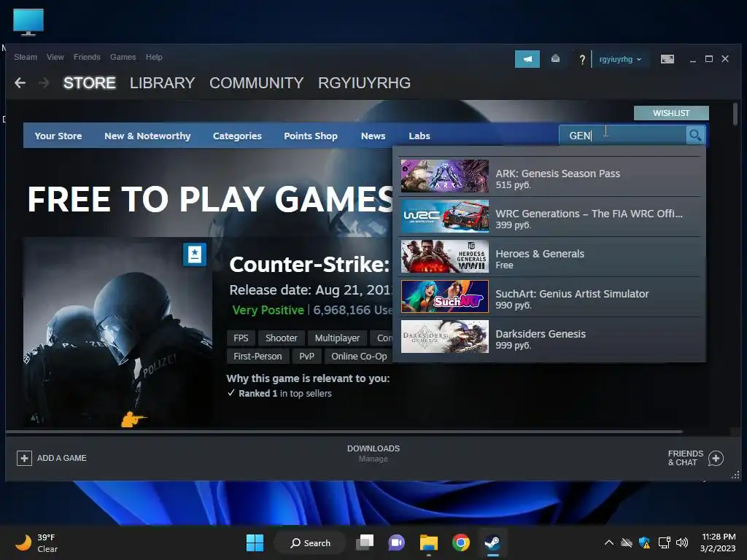Click the FPS tag
The image size is (747, 560).
(241, 338)
